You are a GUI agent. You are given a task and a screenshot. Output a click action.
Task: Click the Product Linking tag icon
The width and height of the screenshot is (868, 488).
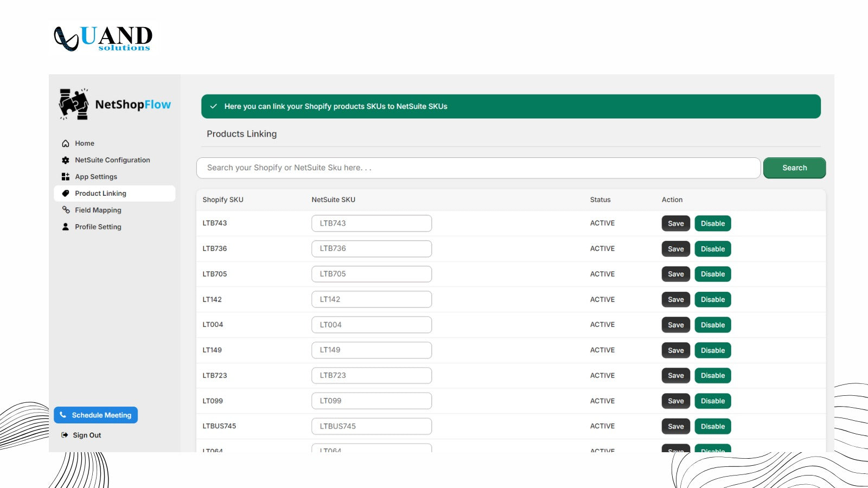[x=66, y=194]
